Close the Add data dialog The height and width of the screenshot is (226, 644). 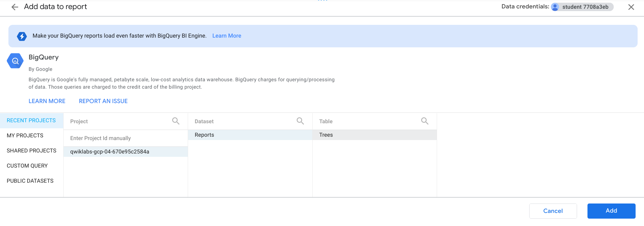(631, 7)
